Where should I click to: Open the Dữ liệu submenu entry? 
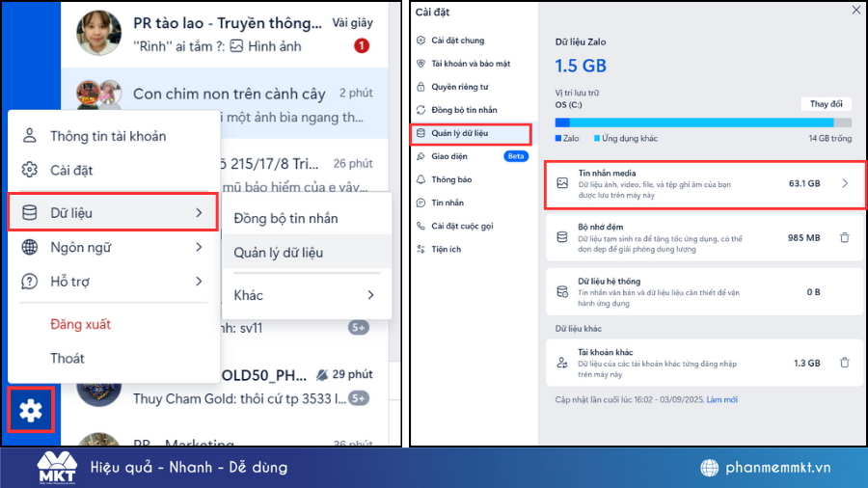point(113,212)
